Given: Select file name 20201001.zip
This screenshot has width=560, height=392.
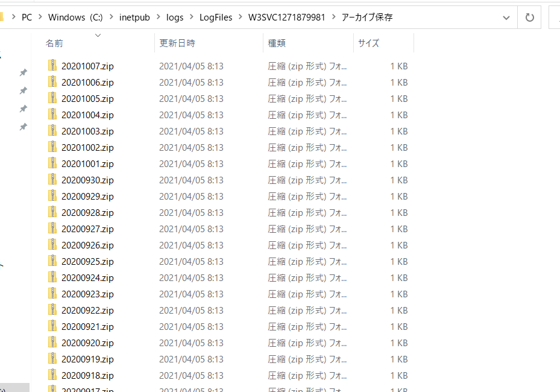Looking at the screenshot, I should tap(87, 163).
